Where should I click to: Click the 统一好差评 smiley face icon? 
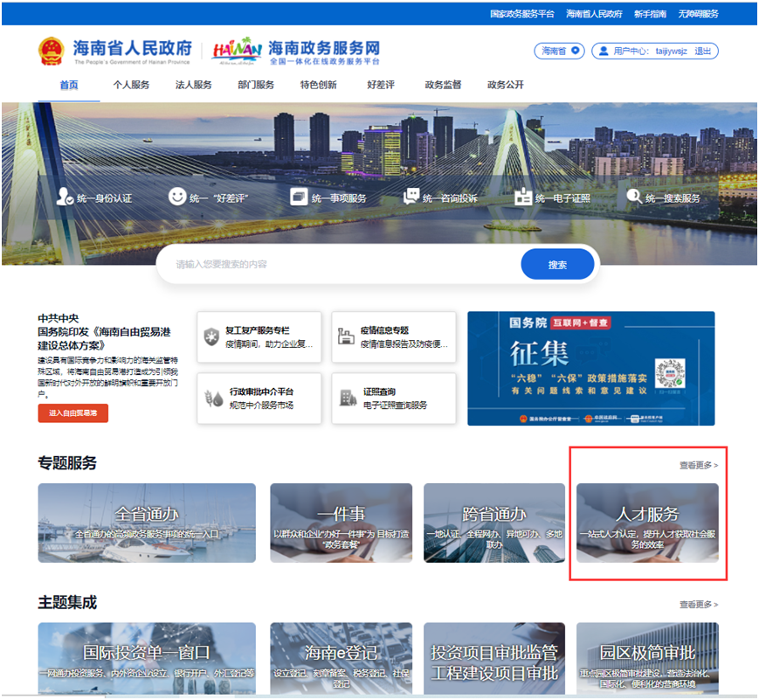[177, 197]
